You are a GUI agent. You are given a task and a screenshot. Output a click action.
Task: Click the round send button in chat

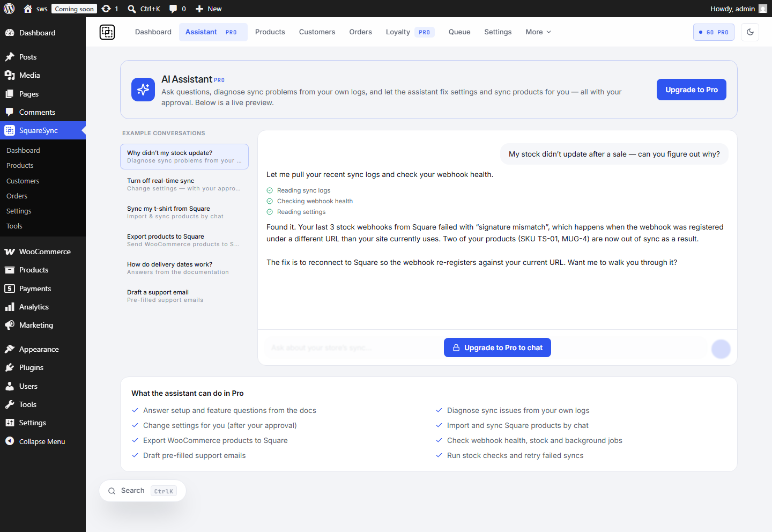coord(721,349)
